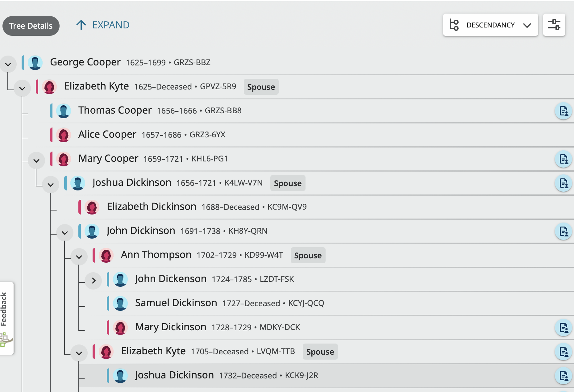574x392 pixels.
Task: Open record hints for Joshua Dickinson 1656–1721
Action: [x=563, y=183]
